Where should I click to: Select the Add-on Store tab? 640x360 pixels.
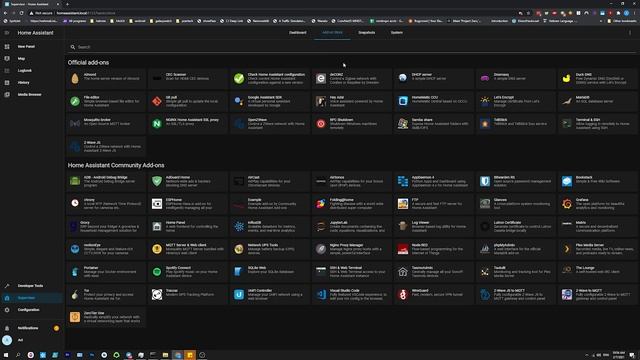point(332,33)
